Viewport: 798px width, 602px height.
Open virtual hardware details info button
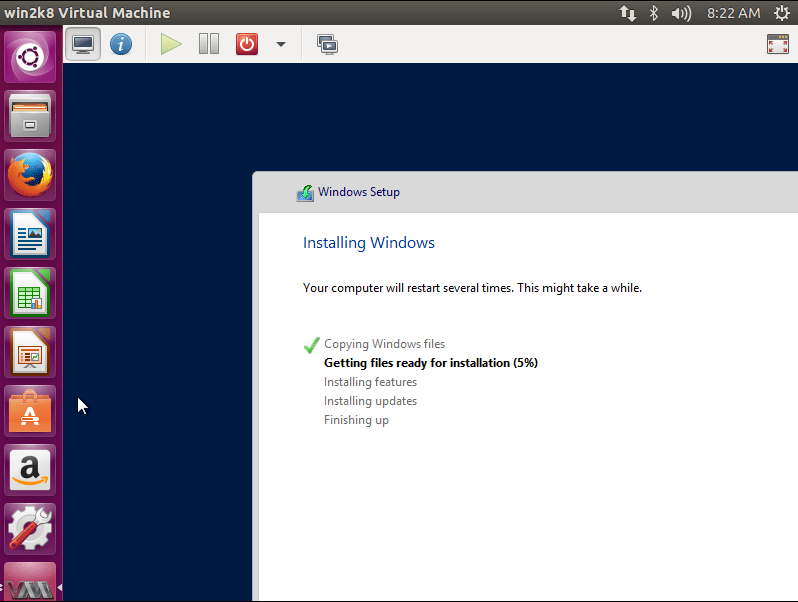tap(121, 44)
